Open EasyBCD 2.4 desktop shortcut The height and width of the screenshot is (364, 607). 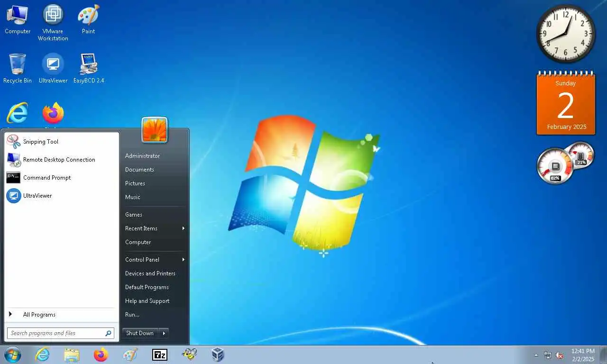(89, 68)
